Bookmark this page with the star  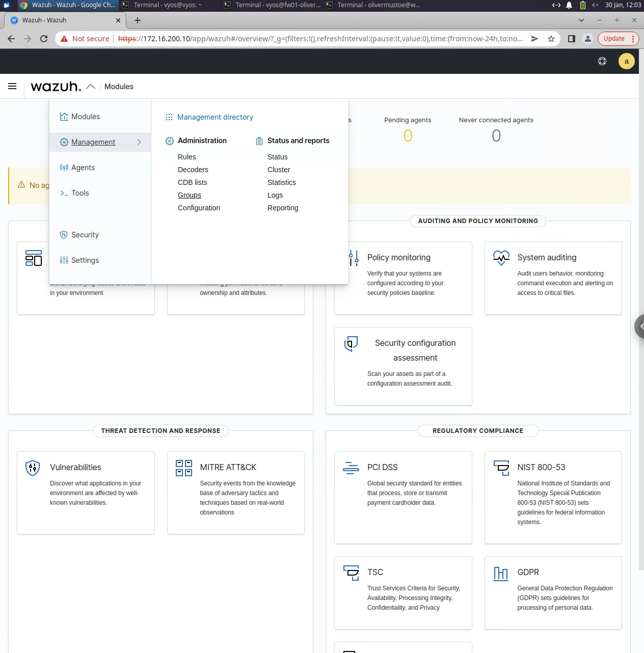point(551,39)
